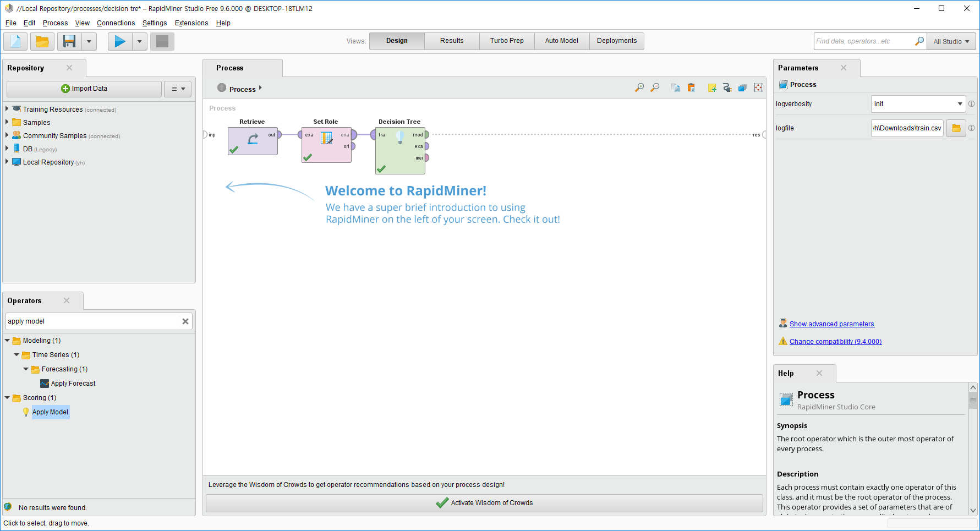This screenshot has height=531, width=980.
Task: Show info for the logfile parameter
Action: pyautogui.click(x=972, y=128)
